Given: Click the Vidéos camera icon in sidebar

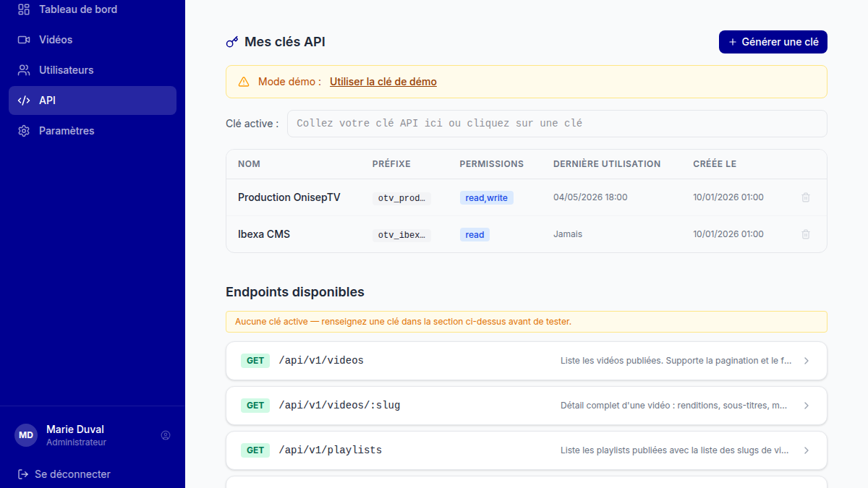Looking at the screenshot, I should (x=24, y=40).
